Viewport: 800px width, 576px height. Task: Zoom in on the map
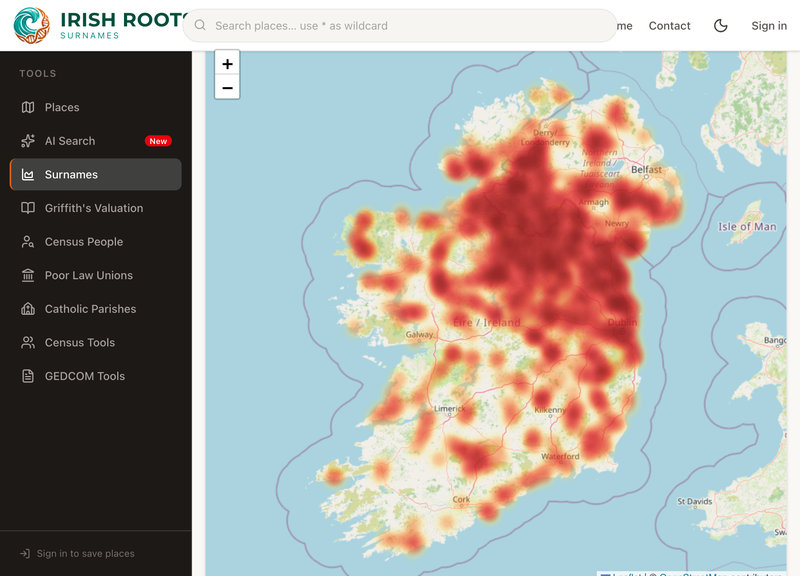228,64
